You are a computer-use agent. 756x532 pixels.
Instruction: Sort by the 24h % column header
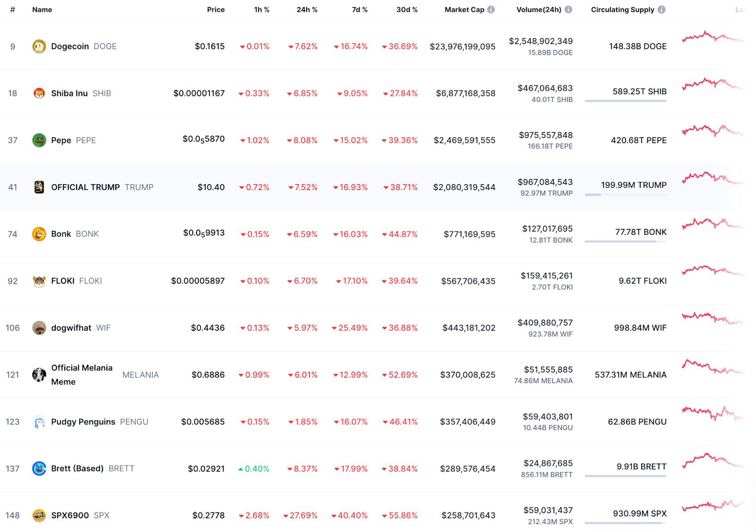(307, 9)
